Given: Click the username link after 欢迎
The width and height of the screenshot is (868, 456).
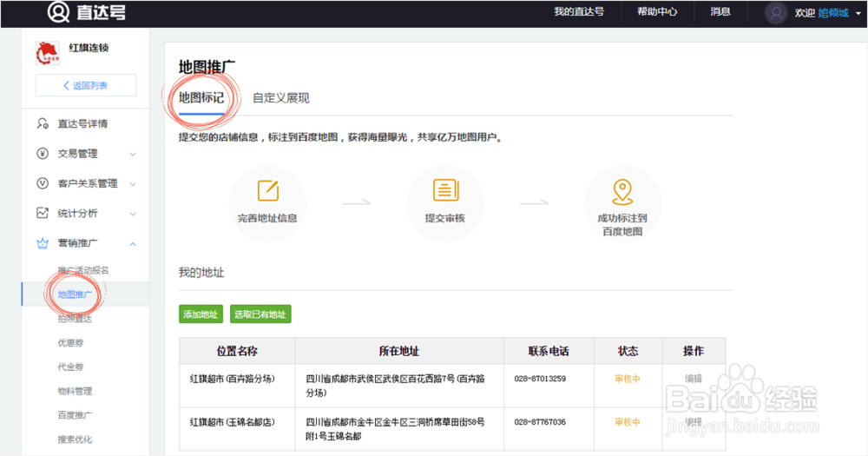Looking at the screenshot, I should [833, 13].
